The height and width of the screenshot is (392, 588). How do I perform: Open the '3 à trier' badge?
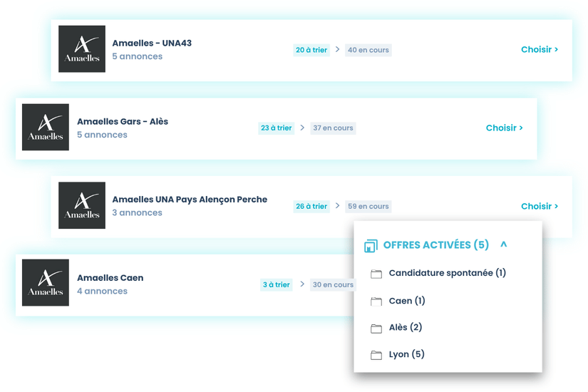(x=276, y=284)
